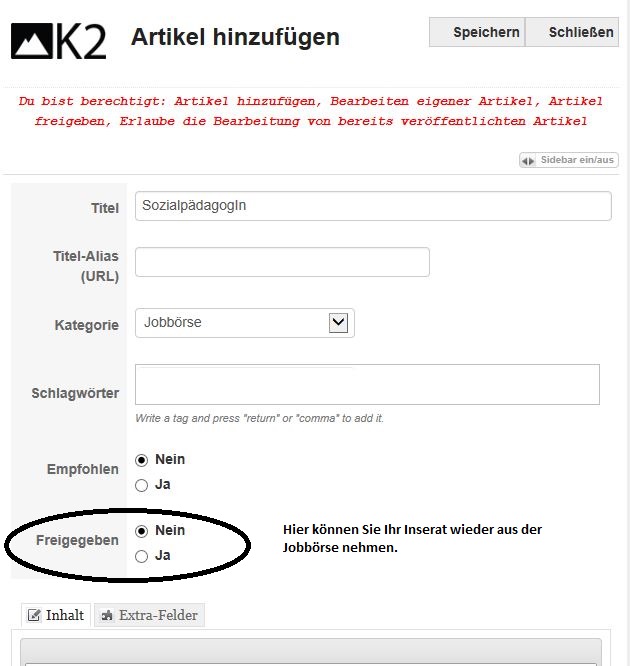
Task: Set Freigegeben to Nein
Action: (x=141, y=531)
